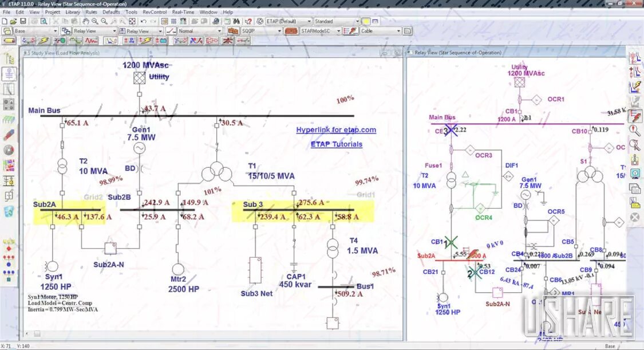The width and height of the screenshot is (644, 350).
Task: Open the Defaults menu
Action: 111,13
